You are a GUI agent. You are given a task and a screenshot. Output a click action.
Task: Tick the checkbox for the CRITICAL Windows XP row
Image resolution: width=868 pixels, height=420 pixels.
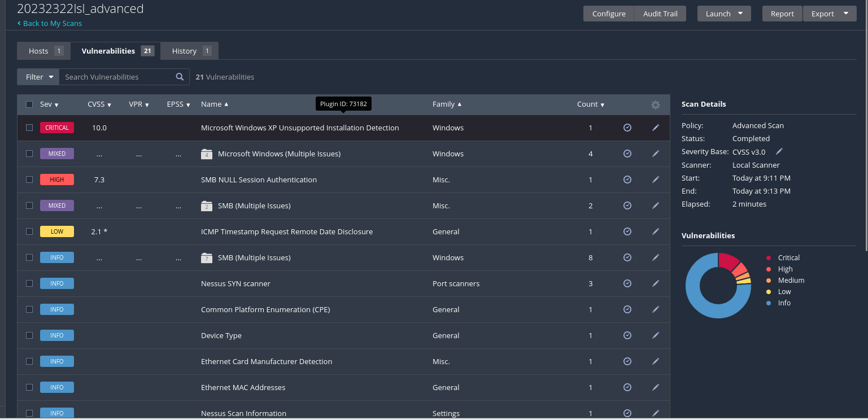29,128
